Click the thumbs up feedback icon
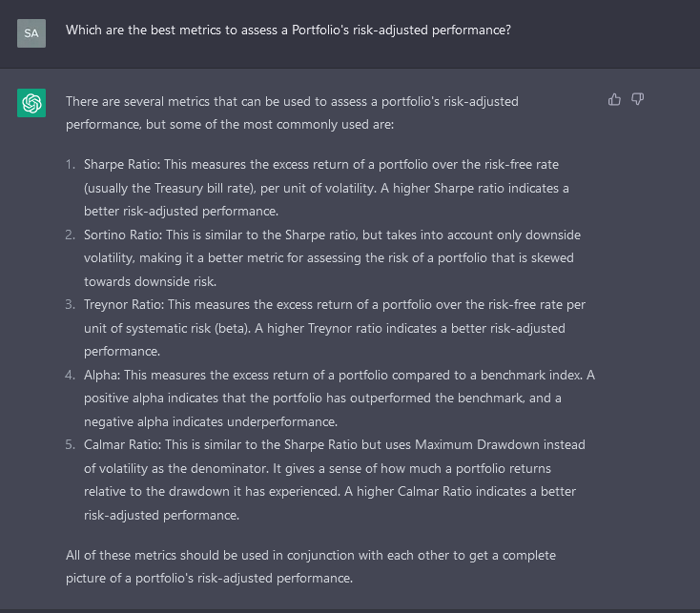The height and width of the screenshot is (613, 700). (x=614, y=99)
